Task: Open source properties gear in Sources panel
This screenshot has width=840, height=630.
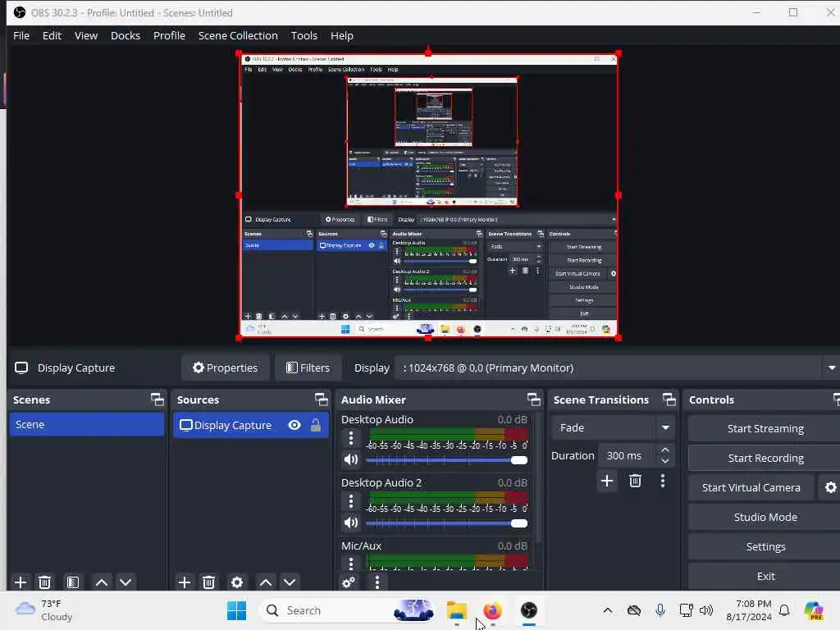Action: tap(237, 582)
